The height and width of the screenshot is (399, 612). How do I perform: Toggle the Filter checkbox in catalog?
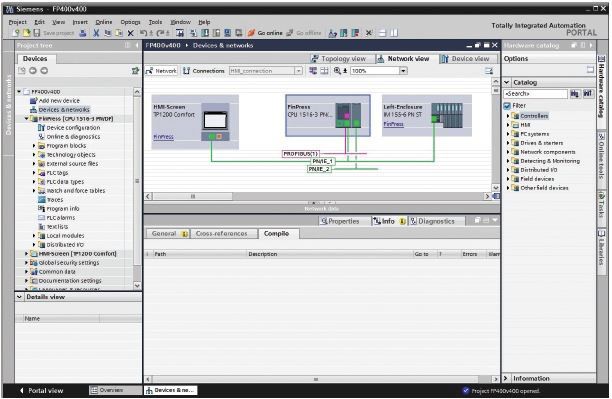[x=507, y=106]
